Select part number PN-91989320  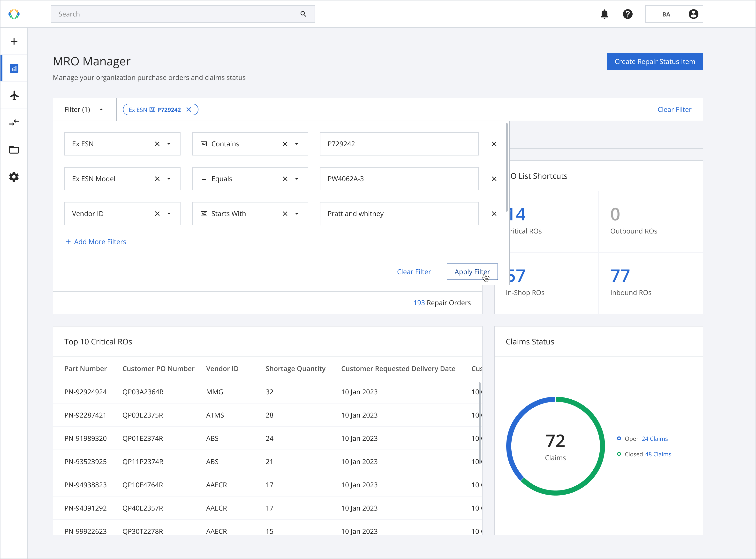point(85,439)
